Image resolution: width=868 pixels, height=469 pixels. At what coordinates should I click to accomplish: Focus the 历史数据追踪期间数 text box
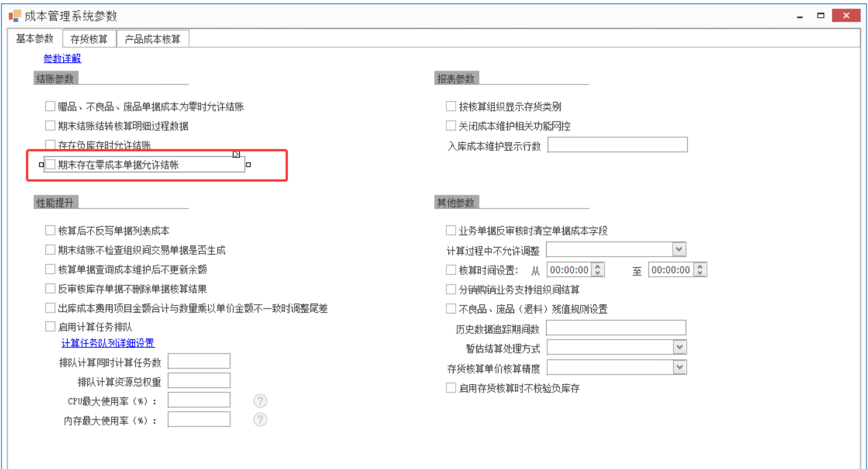[616, 328]
